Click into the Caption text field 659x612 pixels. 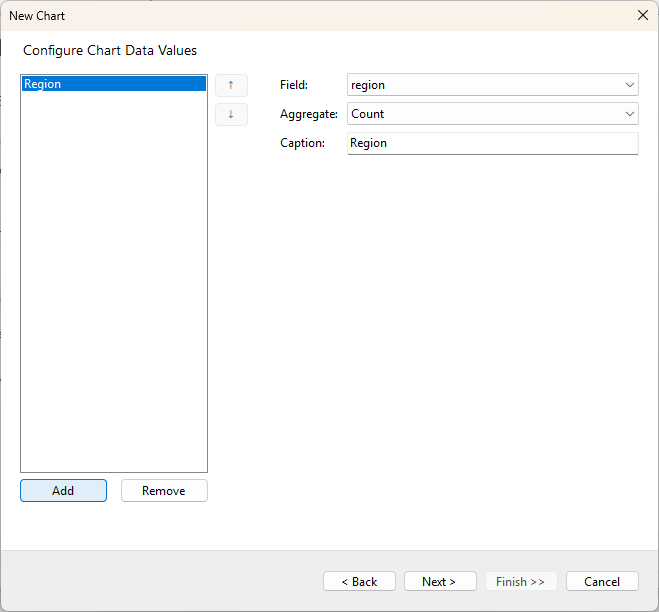[x=492, y=143]
